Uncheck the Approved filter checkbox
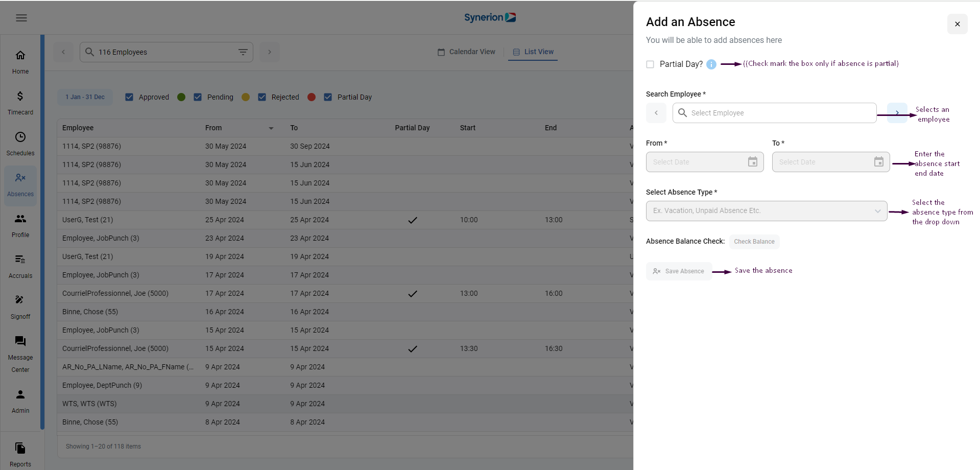The height and width of the screenshot is (470, 980). [x=129, y=97]
